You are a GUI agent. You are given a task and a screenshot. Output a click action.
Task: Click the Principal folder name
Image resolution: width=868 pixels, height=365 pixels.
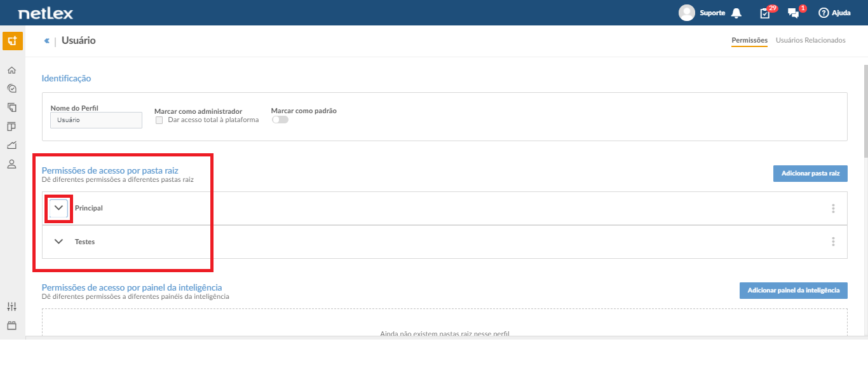(x=89, y=208)
